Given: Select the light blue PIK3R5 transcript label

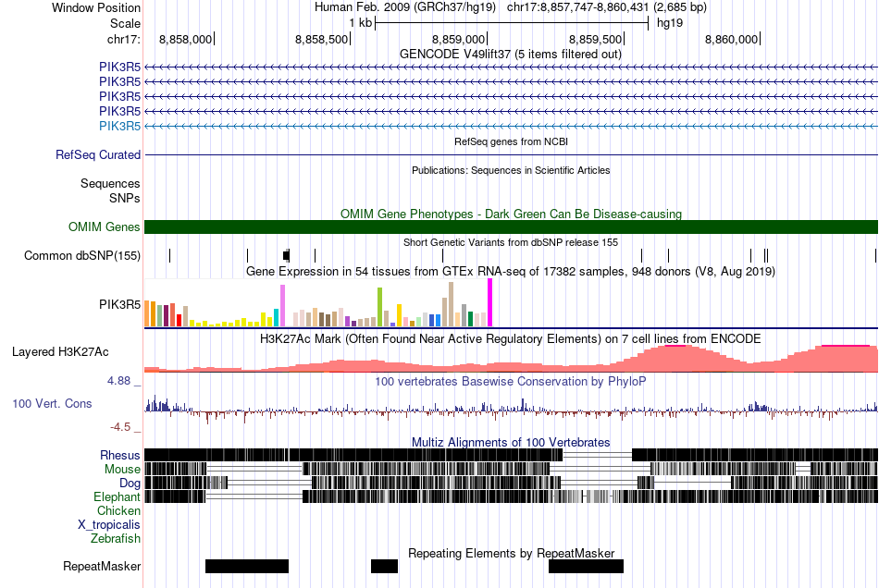Looking at the screenshot, I should click(119, 126).
